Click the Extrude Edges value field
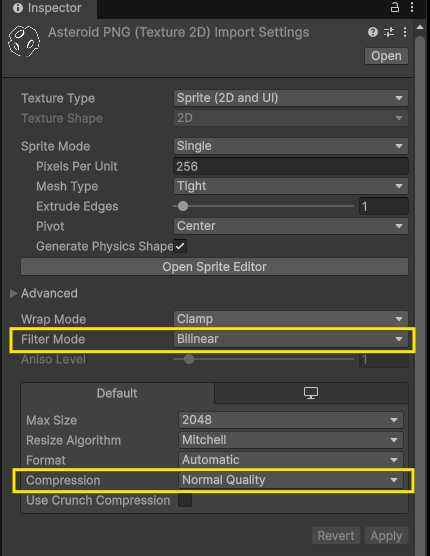This screenshot has height=556, width=430. pos(384,206)
